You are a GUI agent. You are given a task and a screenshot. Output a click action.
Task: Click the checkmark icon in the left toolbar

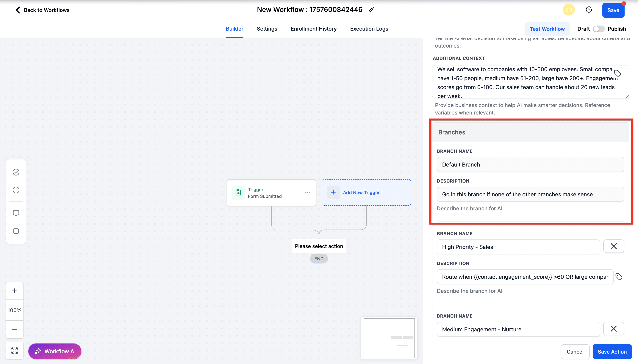16,172
